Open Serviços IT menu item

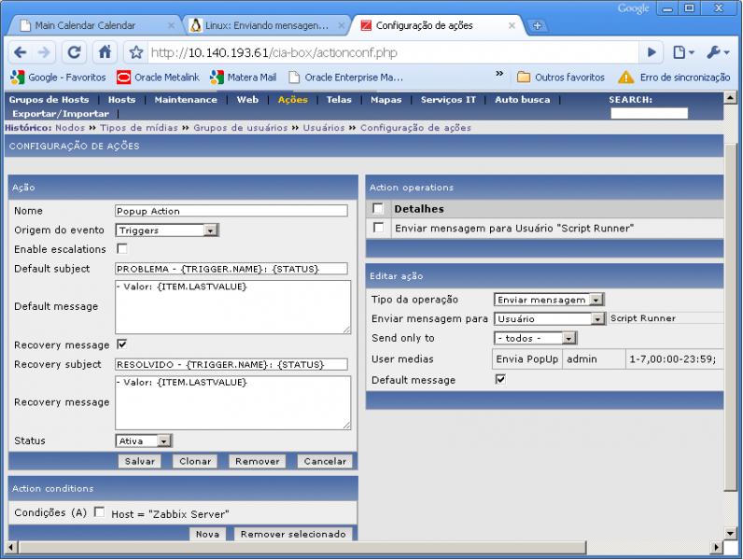click(448, 100)
